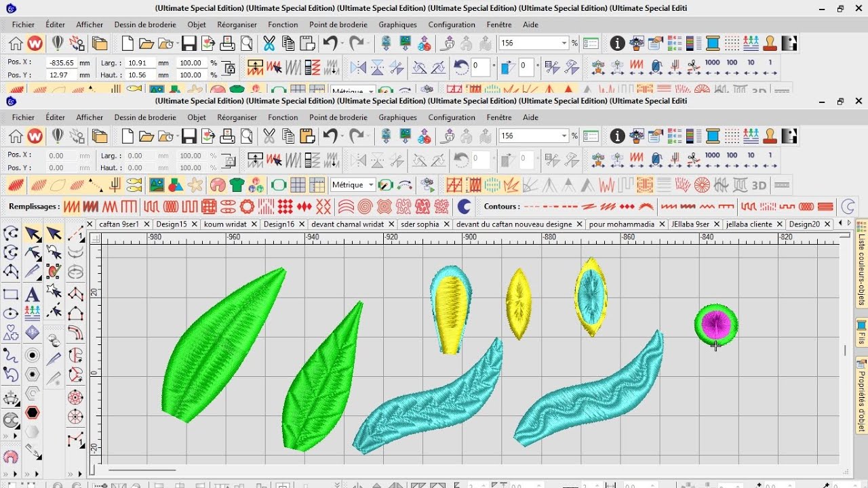The height and width of the screenshot is (488, 868).
Task: Click the design tabs scroll-right arrow
Action: (848, 223)
